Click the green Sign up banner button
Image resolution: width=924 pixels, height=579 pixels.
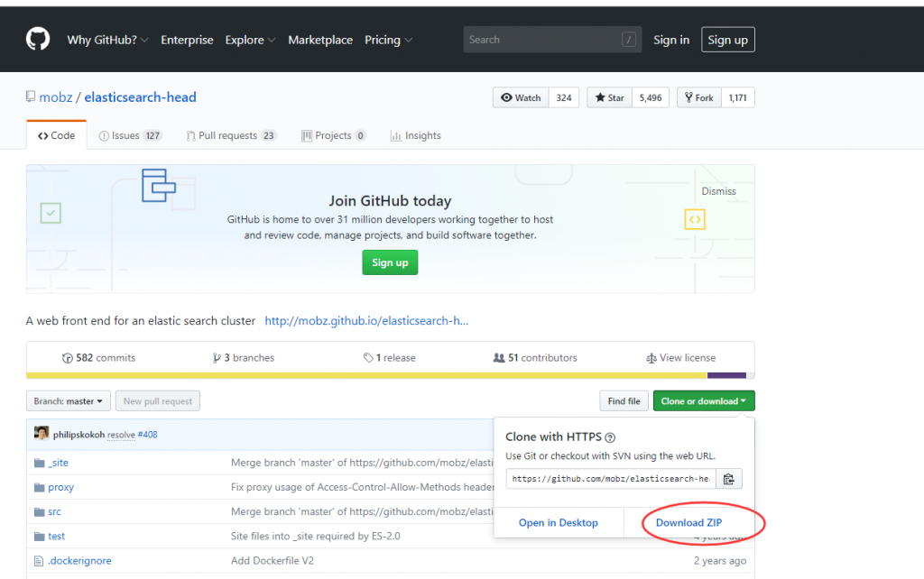(x=390, y=262)
